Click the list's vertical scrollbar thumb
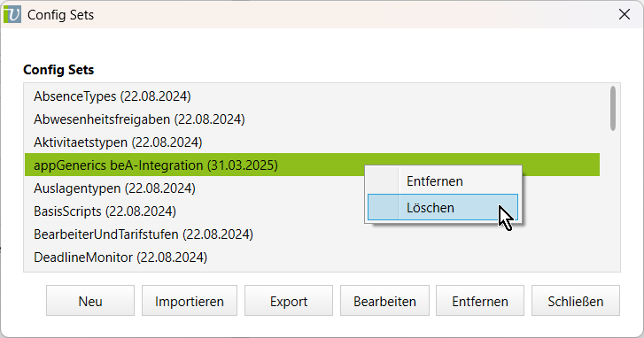644x338 pixels. (x=613, y=108)
